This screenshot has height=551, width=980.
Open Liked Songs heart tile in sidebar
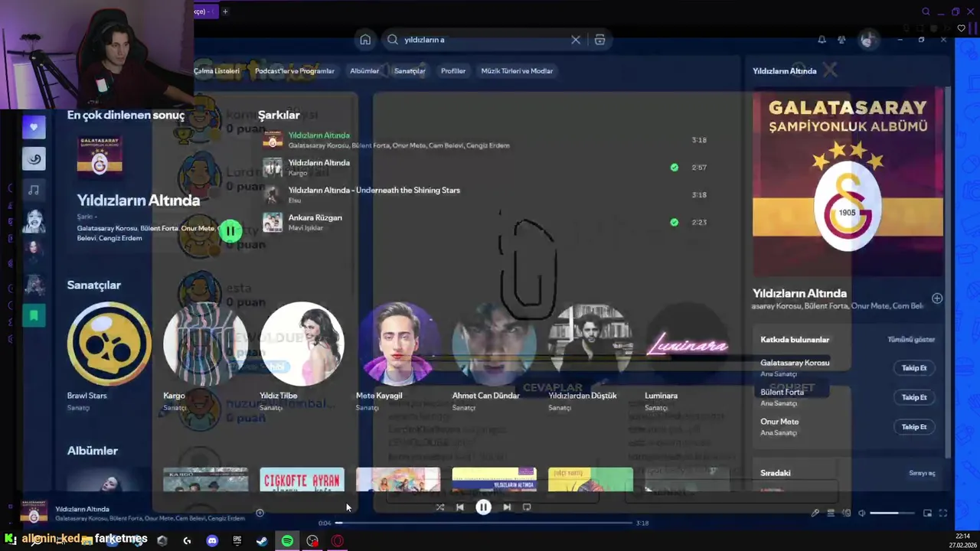pyautogui.click(x=34, y=127)
